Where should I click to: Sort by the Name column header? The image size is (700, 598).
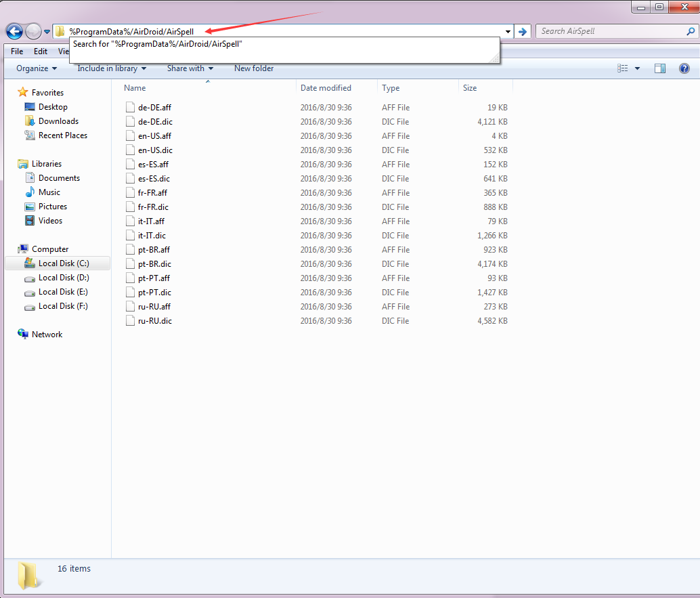click(135, 88)
